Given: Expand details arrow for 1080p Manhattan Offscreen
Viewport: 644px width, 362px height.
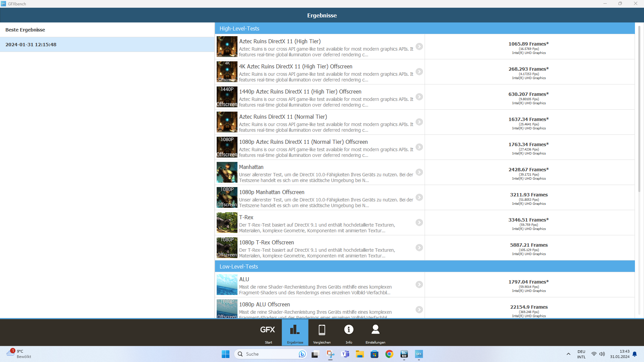Looking at the screenshot, I should (419, 197).
